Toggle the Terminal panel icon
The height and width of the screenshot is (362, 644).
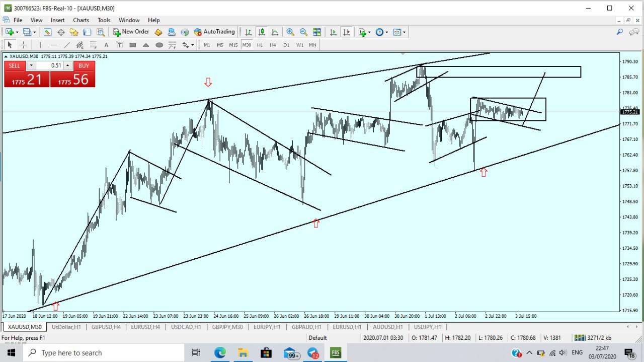[x=87, y=32]
